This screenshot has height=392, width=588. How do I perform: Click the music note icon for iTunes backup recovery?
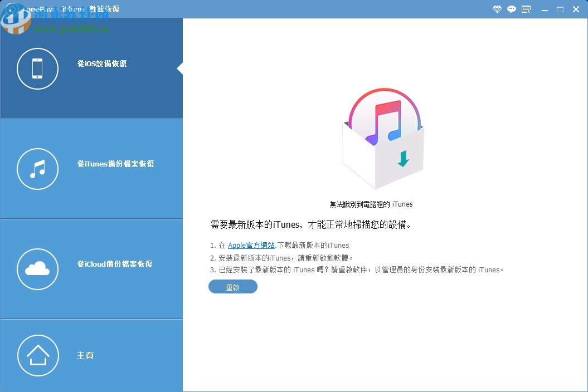point(37,169)
